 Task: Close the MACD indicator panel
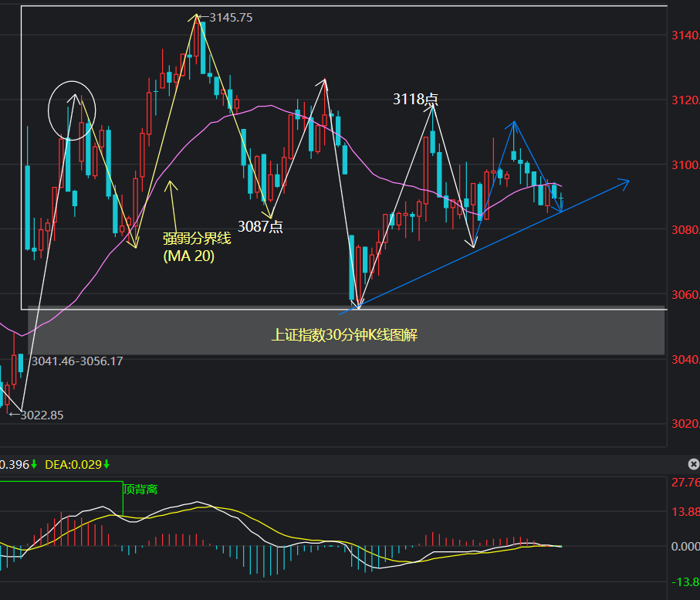693,464
